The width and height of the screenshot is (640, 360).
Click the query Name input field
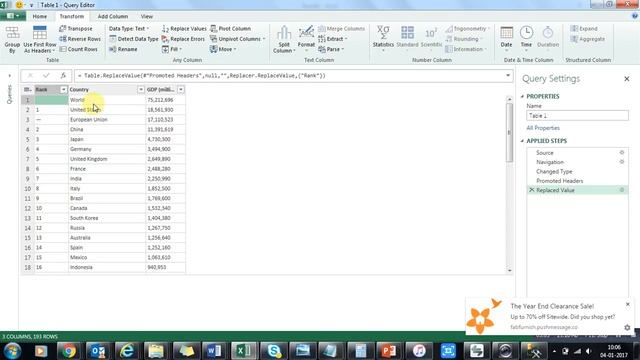click(577, 116)
